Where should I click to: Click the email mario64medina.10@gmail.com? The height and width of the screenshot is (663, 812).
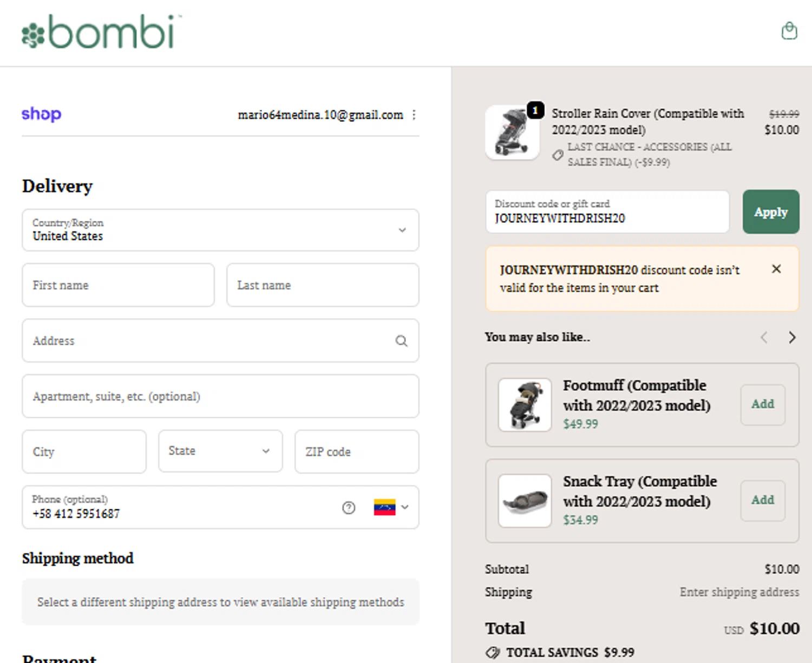[320, 115]
